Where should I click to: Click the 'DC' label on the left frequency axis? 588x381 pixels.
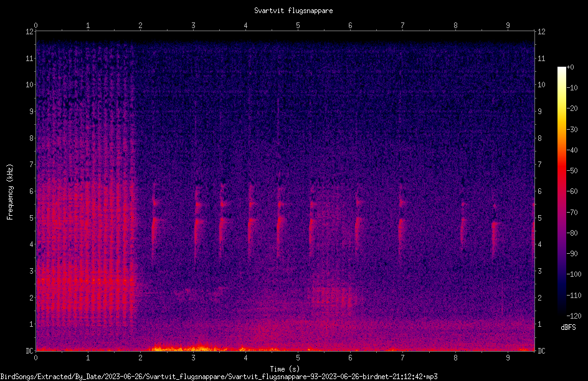(29, 350)
